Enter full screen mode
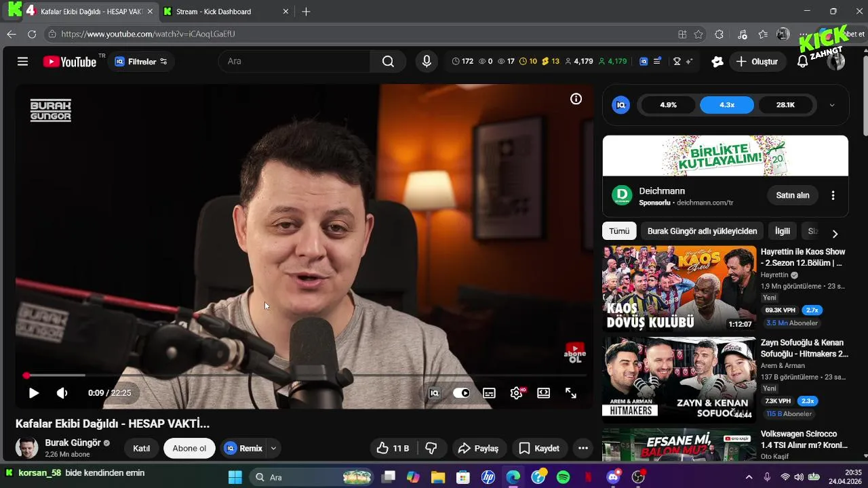The width and height of the screenshot is (868, 488). pyautogui.click(x=571, y=393)
